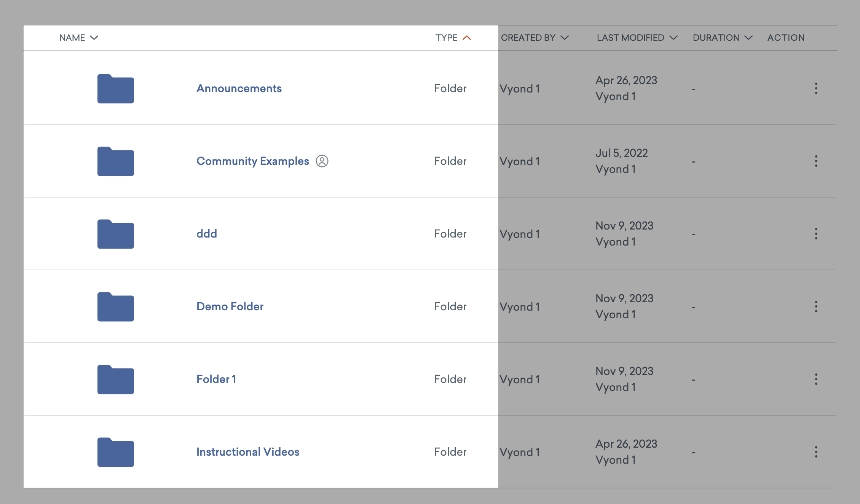
Task: Expand the DURATION sort chevron
Action: [748, 38]
